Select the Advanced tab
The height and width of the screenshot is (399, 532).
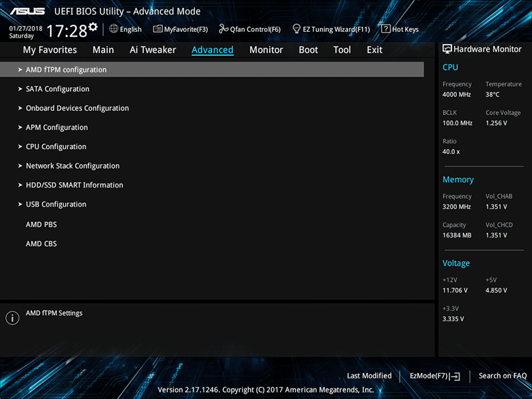(212, 50)
